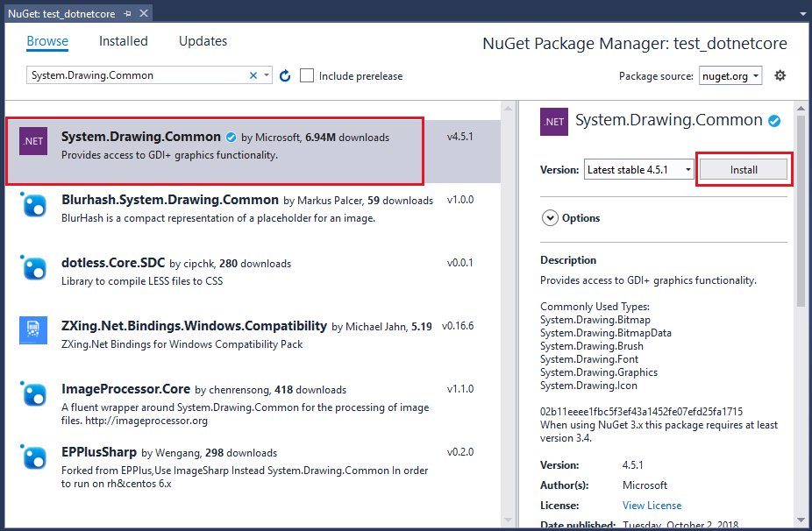Expand the Options section
Image resolution: width=812 pixels, height=531 pixels.
point(551,218)
